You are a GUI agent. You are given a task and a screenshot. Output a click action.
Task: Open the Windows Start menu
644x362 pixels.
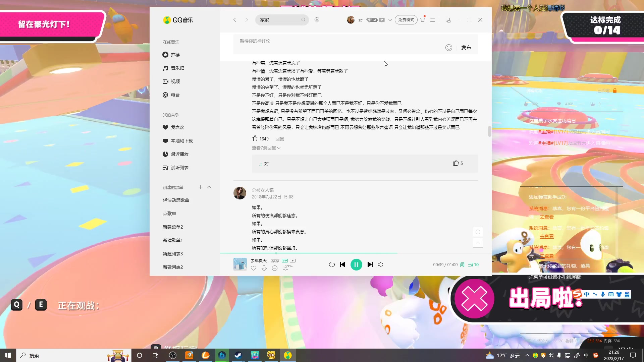coord(8,355)
